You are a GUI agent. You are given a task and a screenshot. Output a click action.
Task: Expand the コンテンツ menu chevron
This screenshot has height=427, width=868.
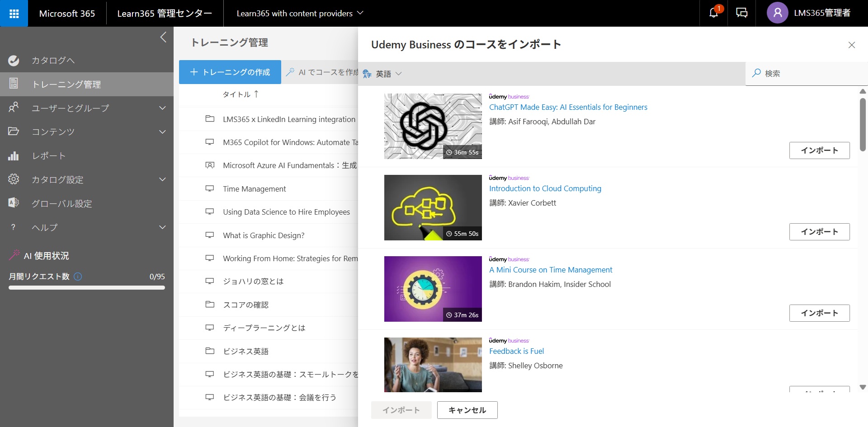(x=162, y=132)
